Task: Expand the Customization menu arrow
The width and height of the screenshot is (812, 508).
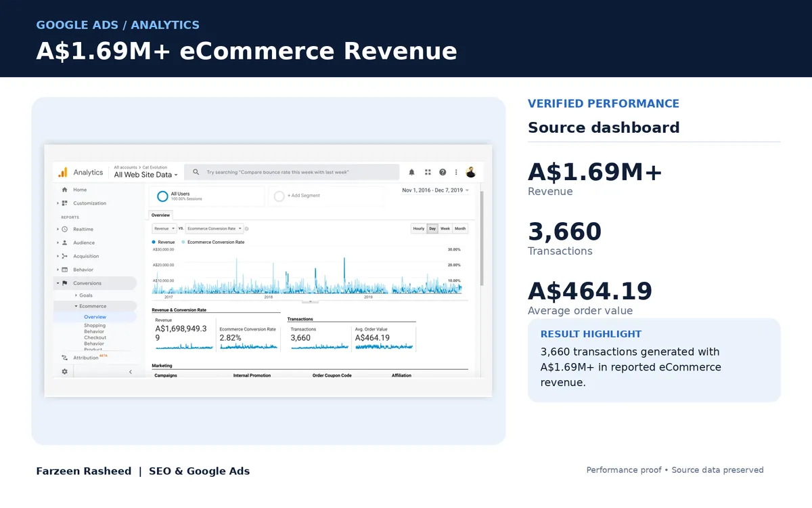Action: [x=58, y=203]
